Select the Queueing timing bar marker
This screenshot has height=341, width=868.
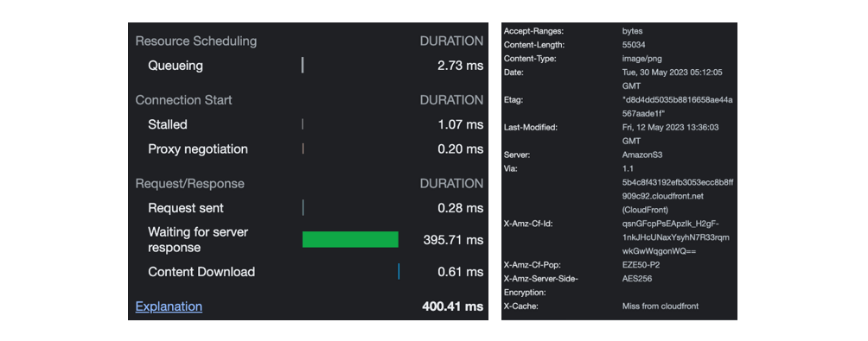click(x=303, y=66)
